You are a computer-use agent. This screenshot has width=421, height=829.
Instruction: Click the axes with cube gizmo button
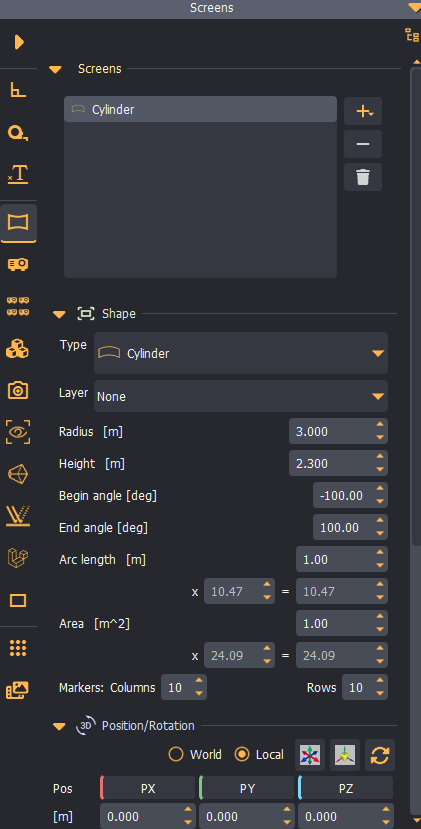click(345, 755)
